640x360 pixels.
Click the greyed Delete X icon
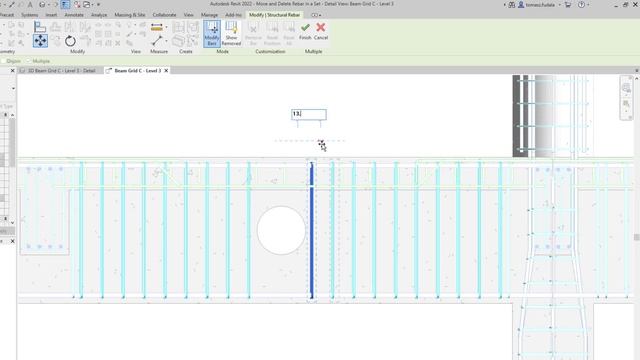118,43
